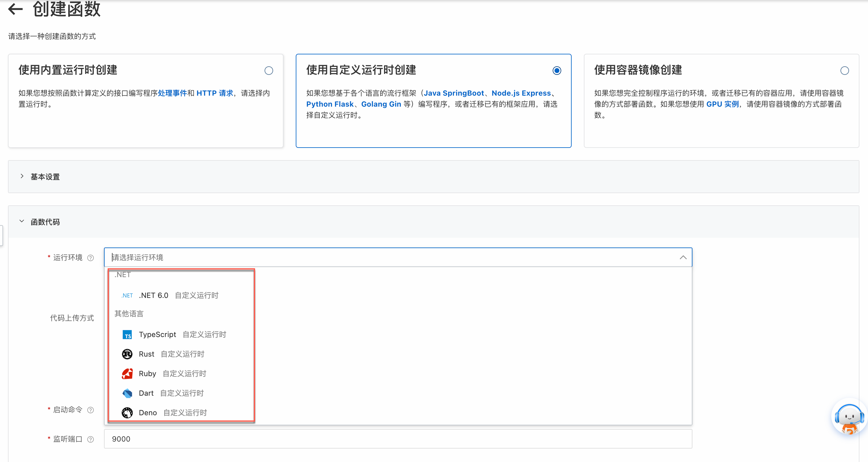
Task: Click the Rust gear logo icon
Action: coord(127,354)
